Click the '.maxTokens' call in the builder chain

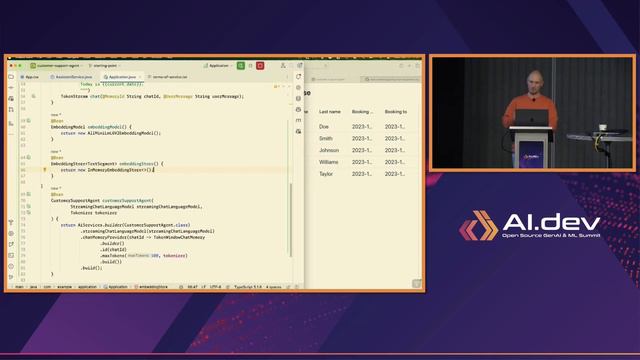[x=113, y=256]
